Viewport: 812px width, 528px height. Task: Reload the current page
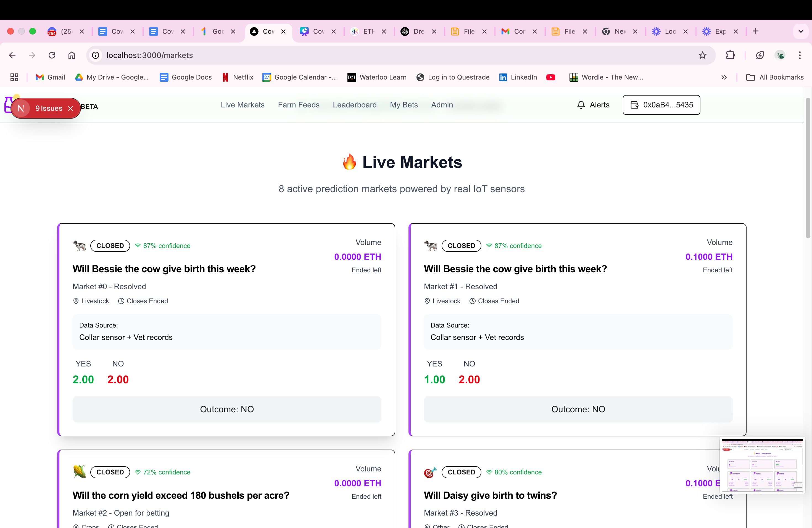52,55
